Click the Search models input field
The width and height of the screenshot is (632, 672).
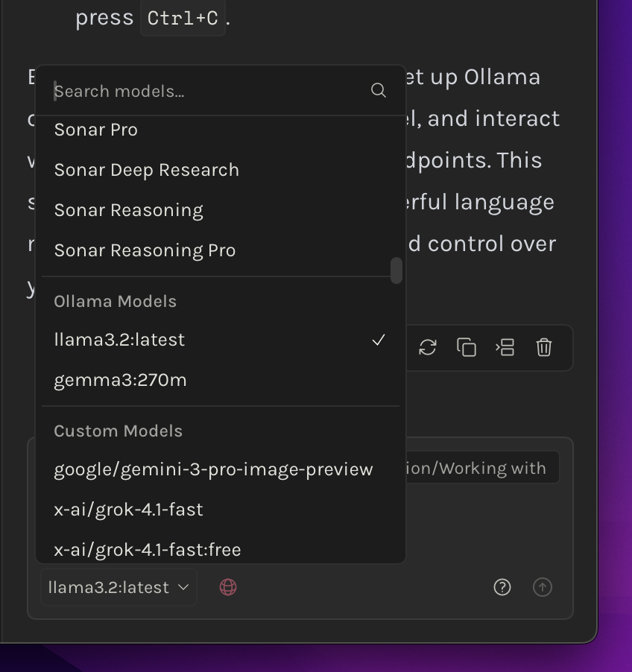point(209,91)
